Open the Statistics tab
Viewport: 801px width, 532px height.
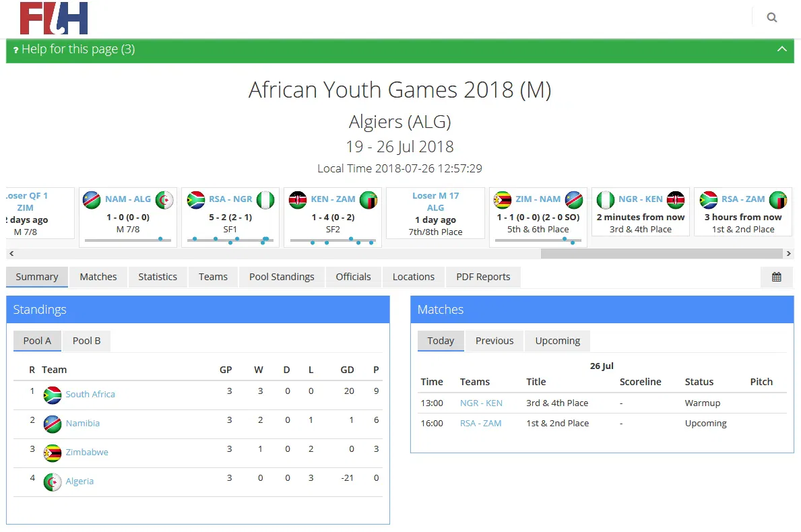(x=158, y=277)
